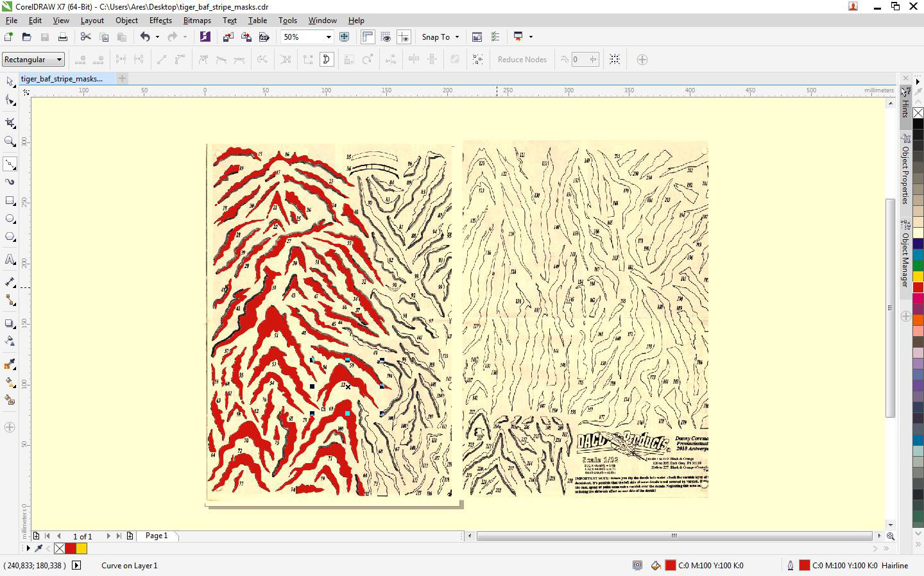Viewport: 924px width, 576px height.
Task: Select the Shape tool in the toolbox
Action: click(10, 100)
